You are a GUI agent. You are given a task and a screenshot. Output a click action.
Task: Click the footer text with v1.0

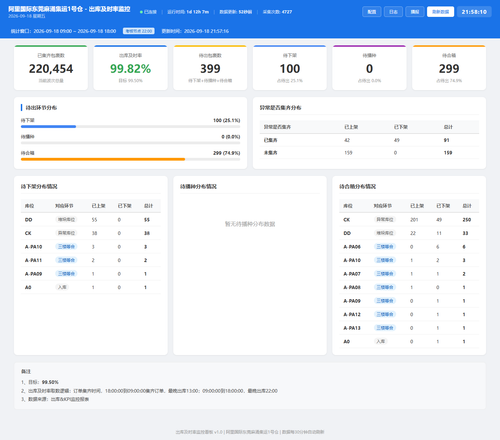(x=250, y=432)
